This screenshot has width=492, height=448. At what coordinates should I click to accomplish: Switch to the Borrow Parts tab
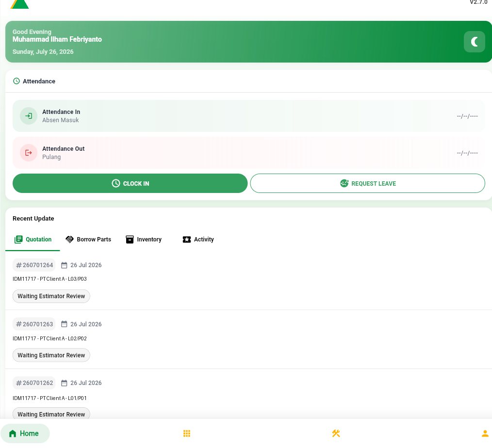tap(88, 240)
